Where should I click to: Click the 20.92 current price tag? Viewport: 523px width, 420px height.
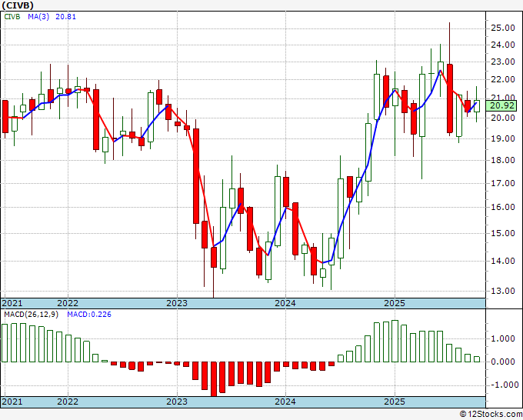(502, 106)
